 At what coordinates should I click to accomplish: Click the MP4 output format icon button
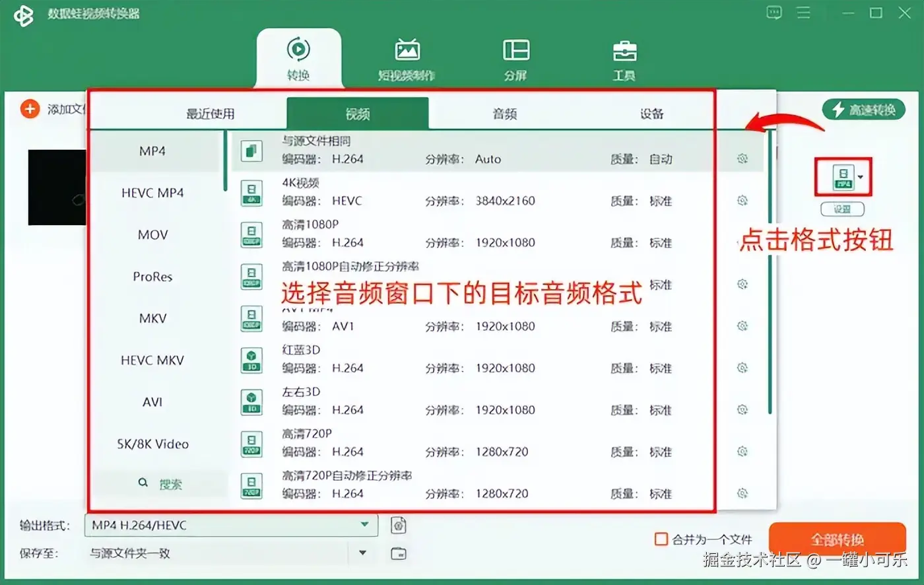click(x=843, y=177)
